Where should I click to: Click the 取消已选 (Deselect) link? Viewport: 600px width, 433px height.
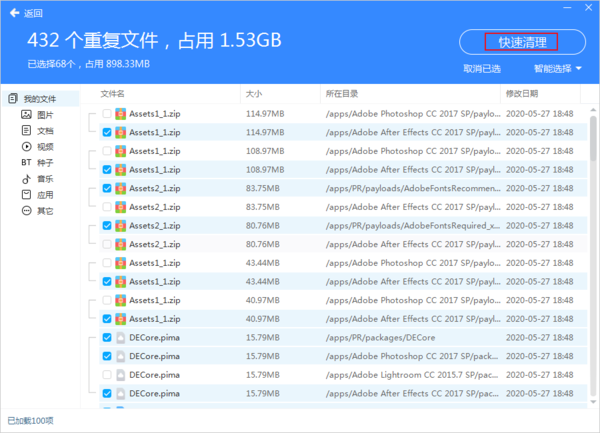483,69
